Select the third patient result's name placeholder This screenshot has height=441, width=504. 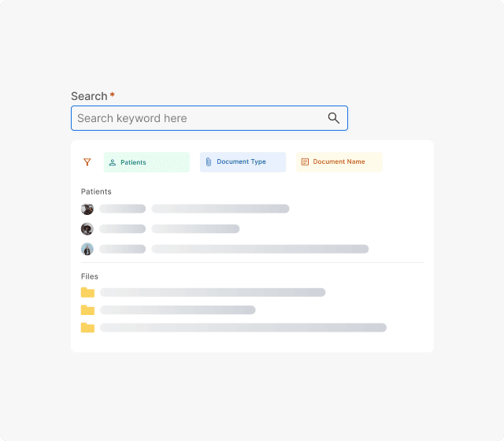point(123,249)
